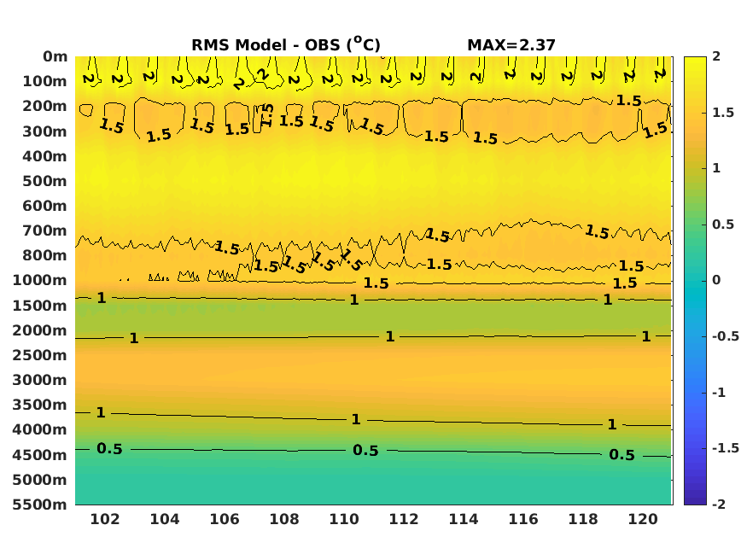Click the colorbar tick label '1'
The width and height of the screenshot is (747, 560).
[716, 168]
